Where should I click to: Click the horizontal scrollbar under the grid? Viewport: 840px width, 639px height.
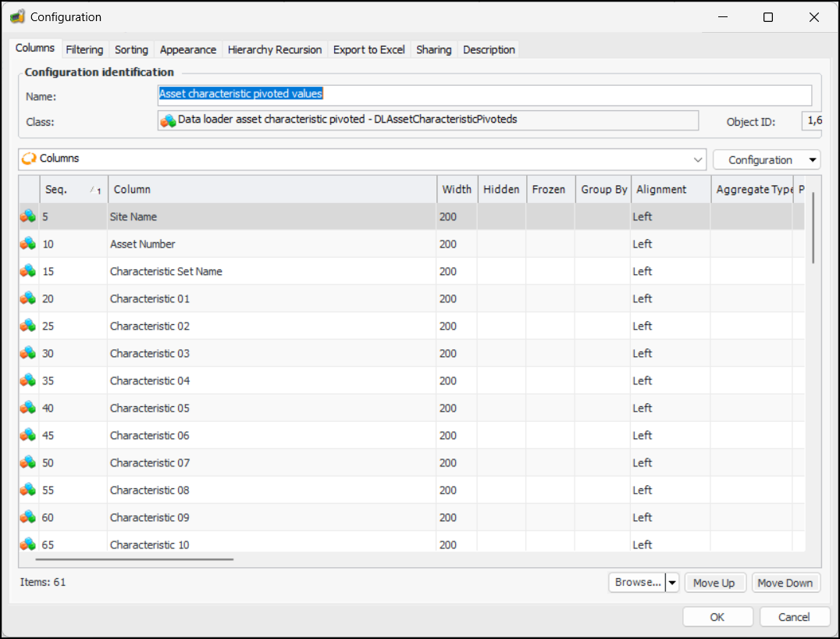[x=134, y=559]
